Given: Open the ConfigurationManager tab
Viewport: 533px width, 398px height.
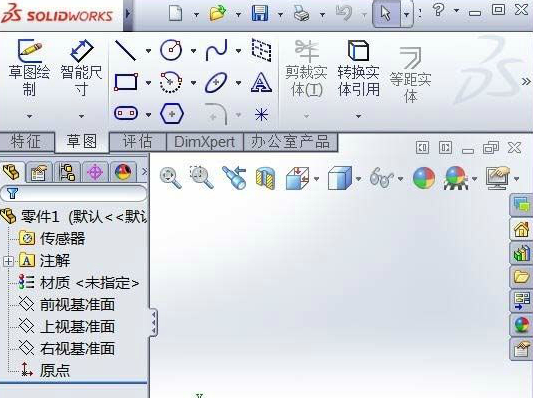Looking at the screenshot, I should pos(67,172).
